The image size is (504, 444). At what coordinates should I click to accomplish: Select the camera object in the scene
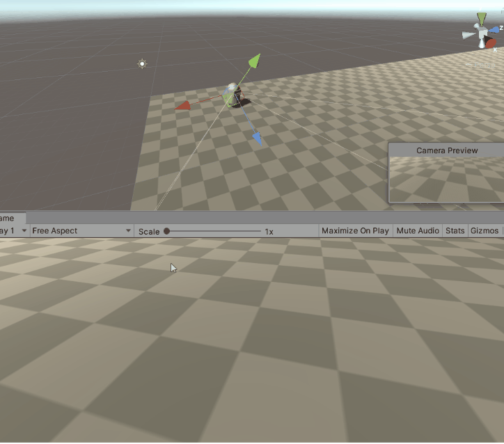[234, 95]
